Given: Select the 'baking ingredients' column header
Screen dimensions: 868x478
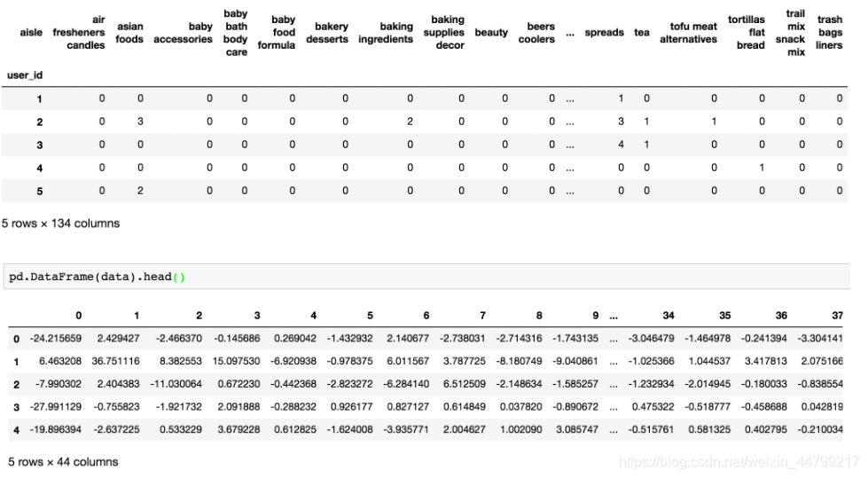Looking at the screenshot, I should [x=386, y=33].
